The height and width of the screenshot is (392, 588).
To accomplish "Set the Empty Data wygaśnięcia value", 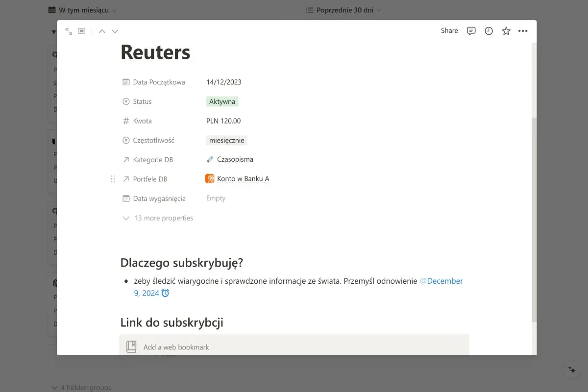I will (x=216, y=198).
